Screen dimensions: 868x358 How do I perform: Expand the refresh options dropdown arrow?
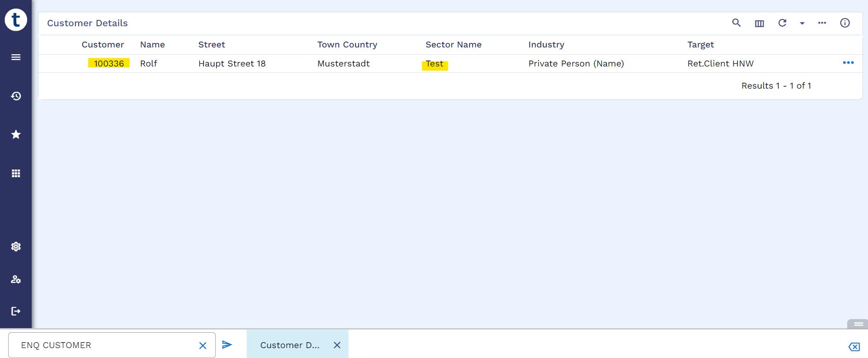click(x=802, y=24)
